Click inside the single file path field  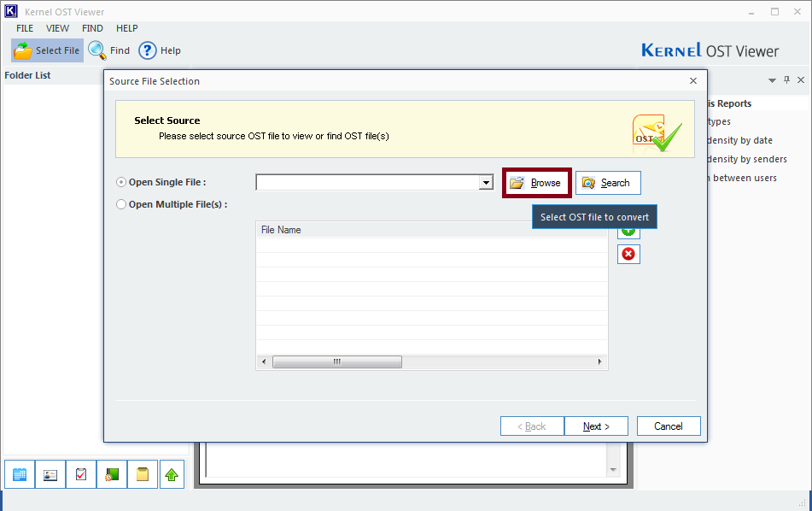point(368,182)
